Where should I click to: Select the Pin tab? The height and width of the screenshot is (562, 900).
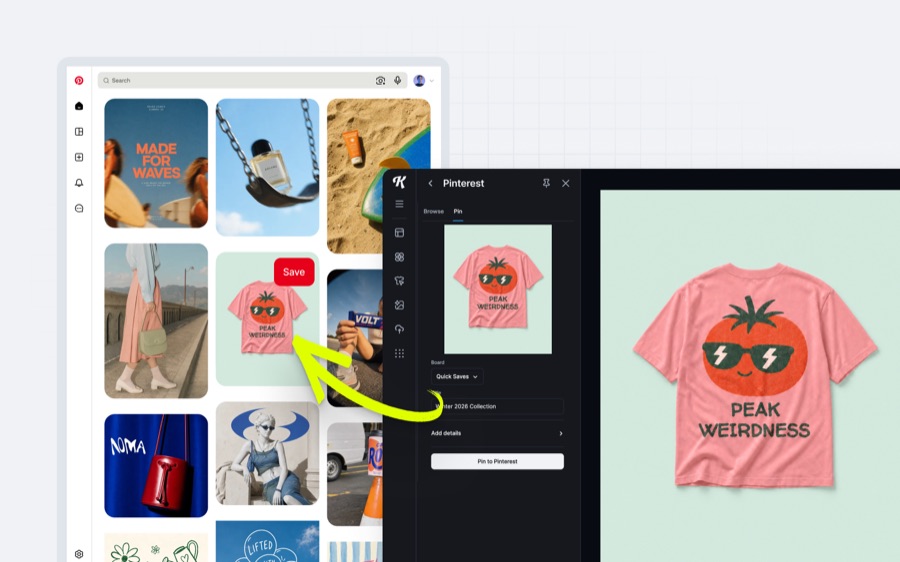pyautogui.click(x=458, y=211)
